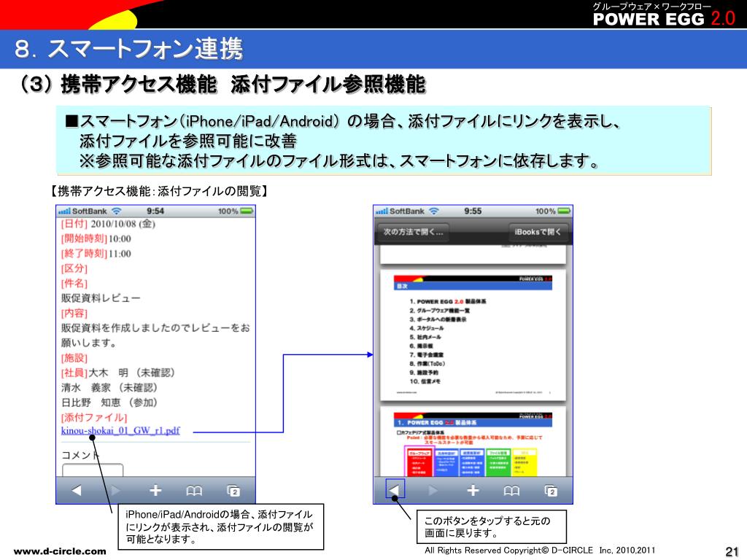Screen dimensions: 747x560
Task: Click the [開始時刻] 10:00 row
Action: (x=96, y=238)
